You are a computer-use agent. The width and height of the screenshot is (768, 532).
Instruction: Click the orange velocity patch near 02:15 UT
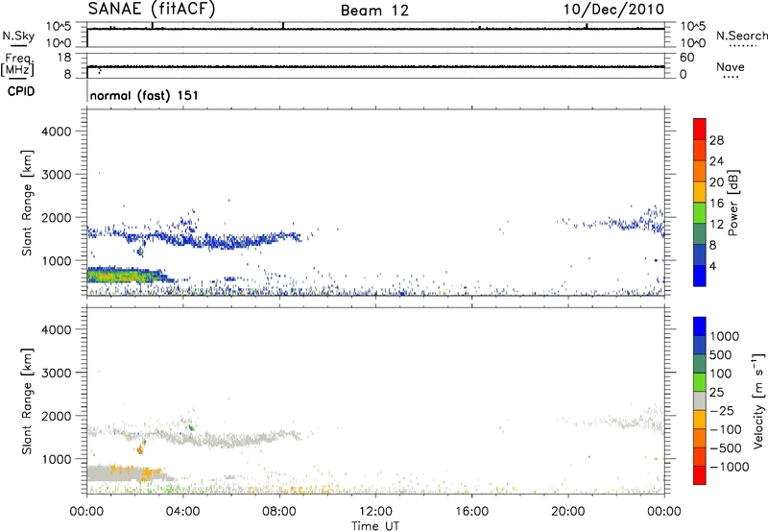140,448
